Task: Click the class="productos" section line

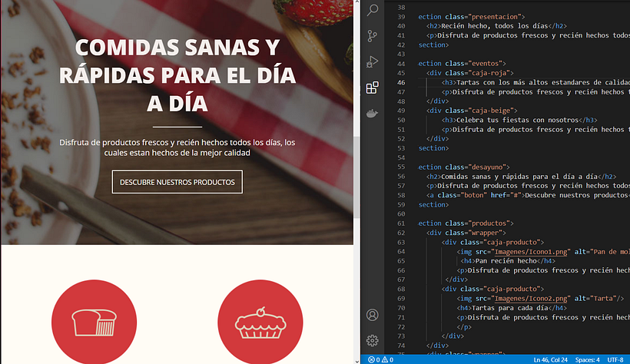Action: 466,223
